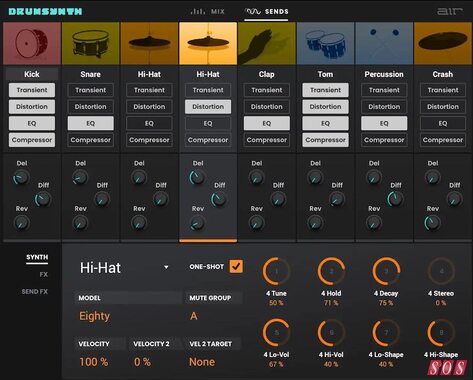Click the Clap Del send knob

pyautogui.click(x=256, y=178)
